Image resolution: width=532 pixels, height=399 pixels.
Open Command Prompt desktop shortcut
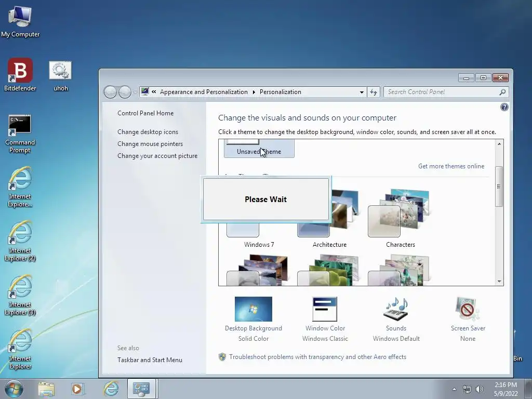click(20, 134)
